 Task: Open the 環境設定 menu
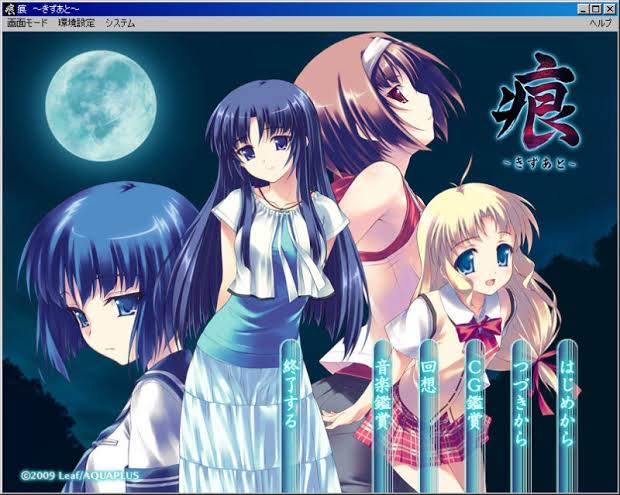(x=76, y=22)
